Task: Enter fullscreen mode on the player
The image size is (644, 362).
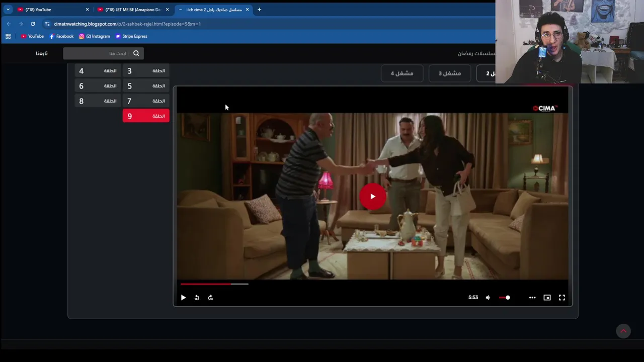Action: [x=562, y=298]
